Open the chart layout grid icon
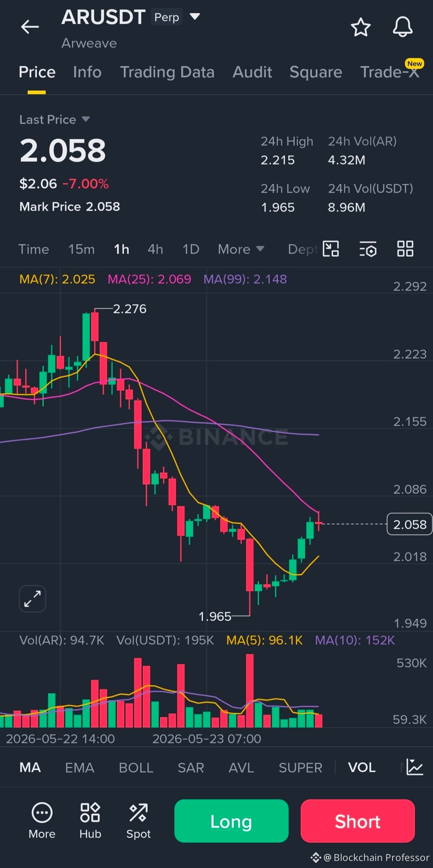 coord(405,249)
